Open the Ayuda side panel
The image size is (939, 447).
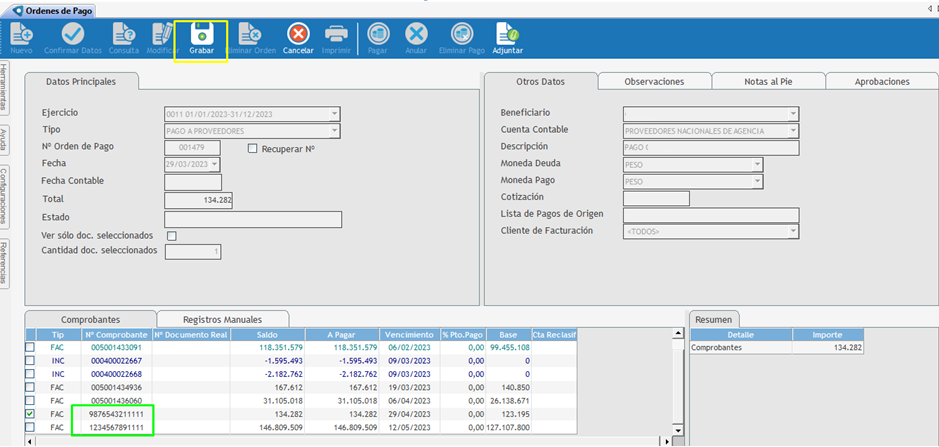(4, 140)
